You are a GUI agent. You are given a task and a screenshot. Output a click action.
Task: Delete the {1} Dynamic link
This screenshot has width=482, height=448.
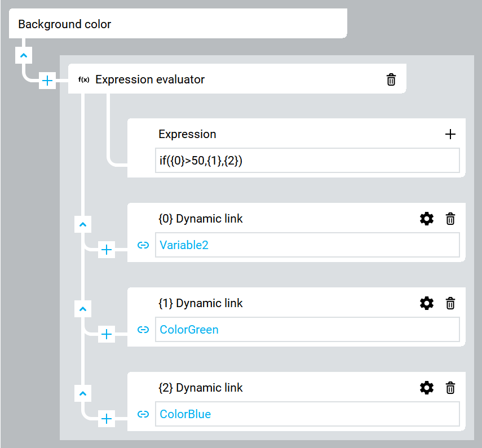point(450,303)
